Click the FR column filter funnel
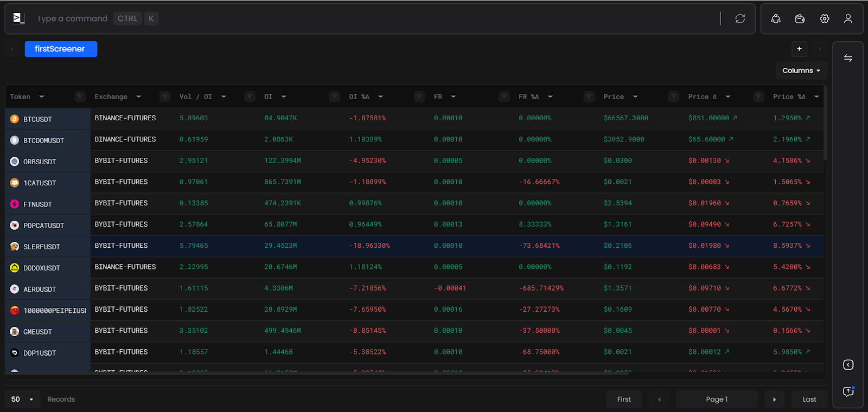Viewport: 868px width, 412px height. (504, 96)
